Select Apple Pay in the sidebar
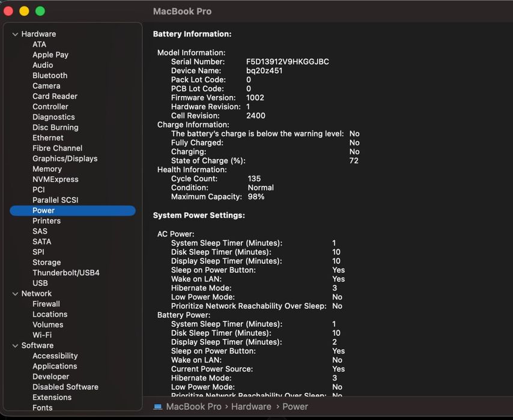The width and height of the screenshot is (513, 420). click(50, 55)
